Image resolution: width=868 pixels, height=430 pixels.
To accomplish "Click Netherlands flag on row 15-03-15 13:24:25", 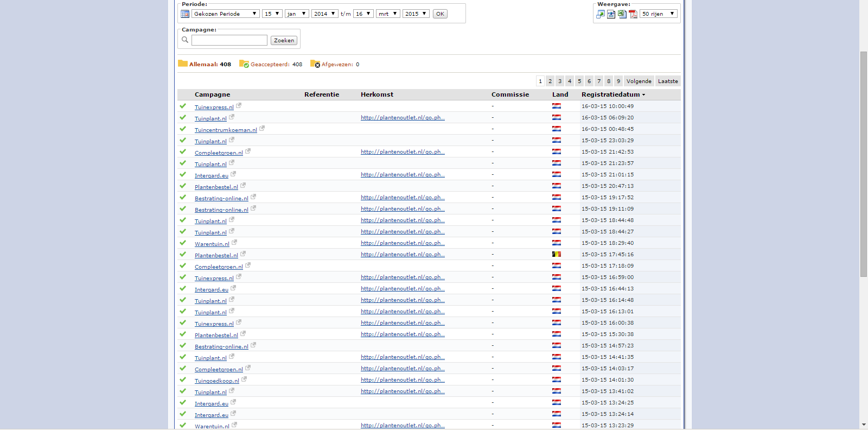I will (557, 402).
